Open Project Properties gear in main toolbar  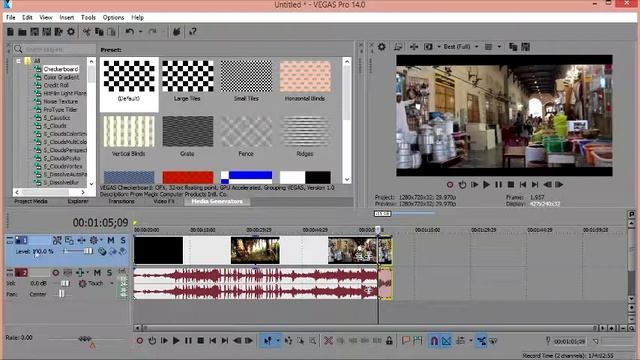[71, 32]
